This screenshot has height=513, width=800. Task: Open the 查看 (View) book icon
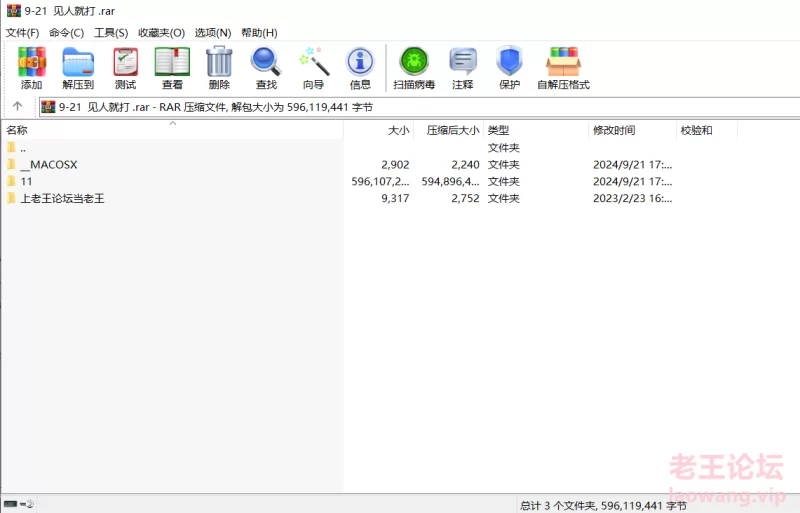[172, 61]
